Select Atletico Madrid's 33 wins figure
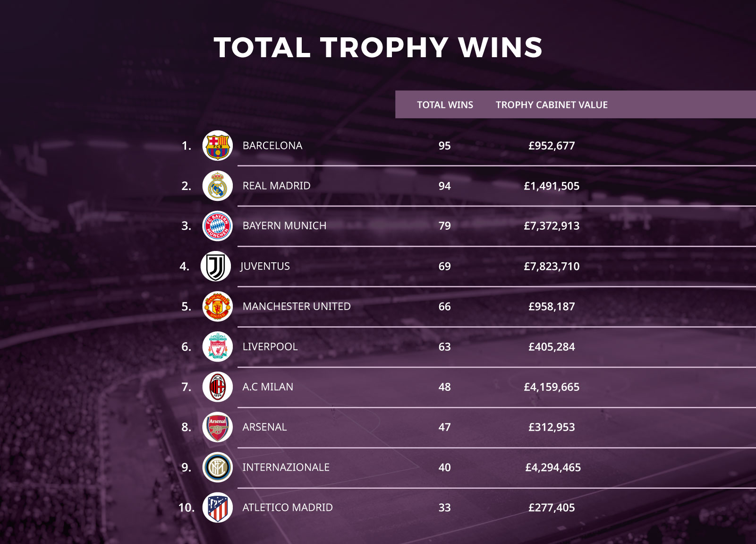Image resolution: width=756 pixels, height=544 pixels. click(x=444, y=508)
